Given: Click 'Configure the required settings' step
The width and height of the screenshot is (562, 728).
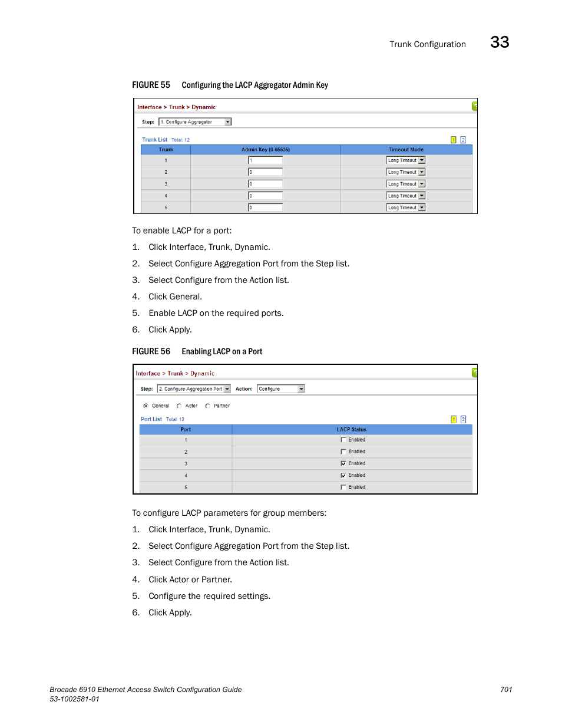Looking at the screenshot, I should pyautogui.click(x=210, y=596).
